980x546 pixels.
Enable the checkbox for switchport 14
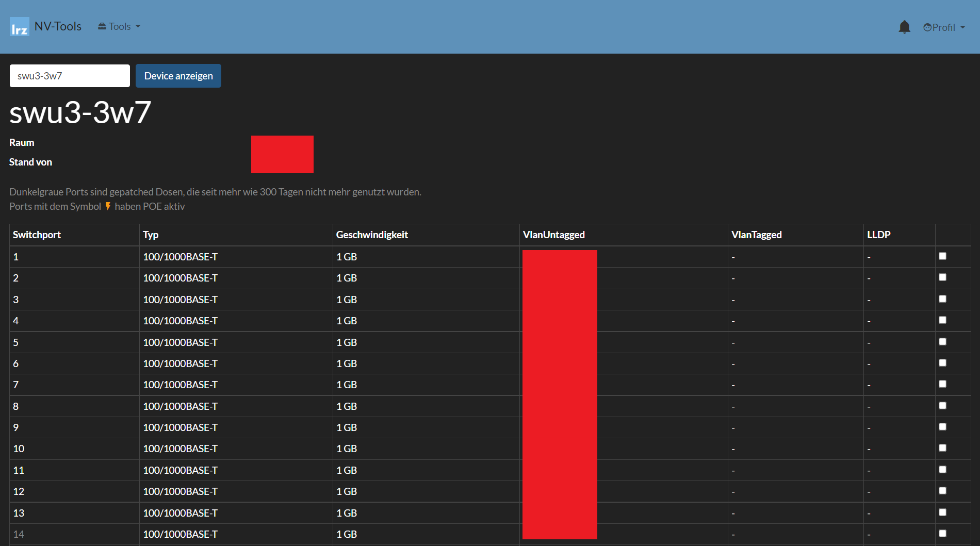942,534
